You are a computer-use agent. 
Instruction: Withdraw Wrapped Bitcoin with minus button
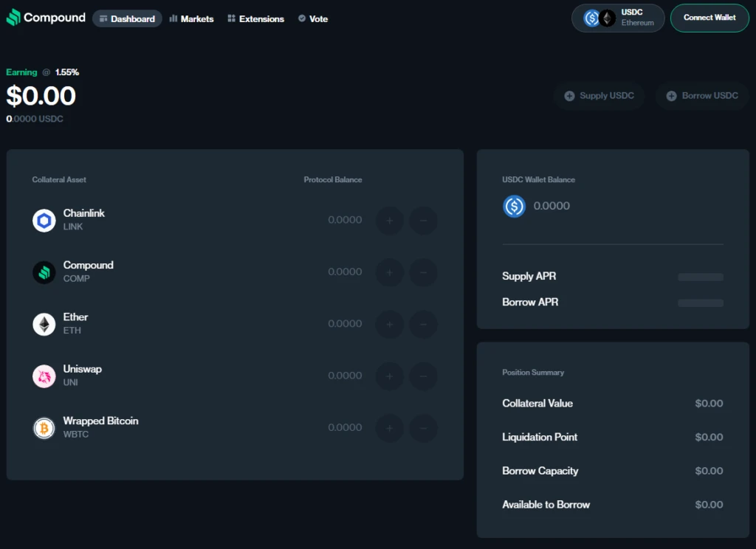click(423, 428)
